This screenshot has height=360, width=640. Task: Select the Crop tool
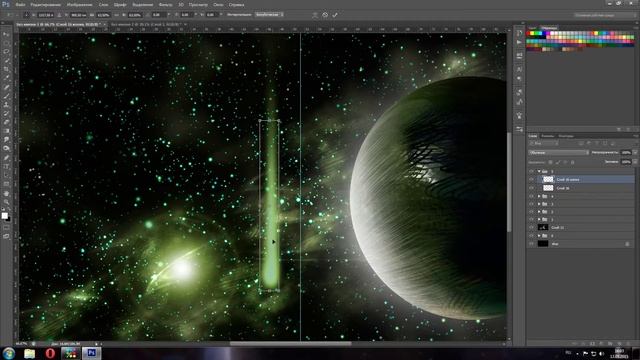pyautogui.click(x=6, y=69)
